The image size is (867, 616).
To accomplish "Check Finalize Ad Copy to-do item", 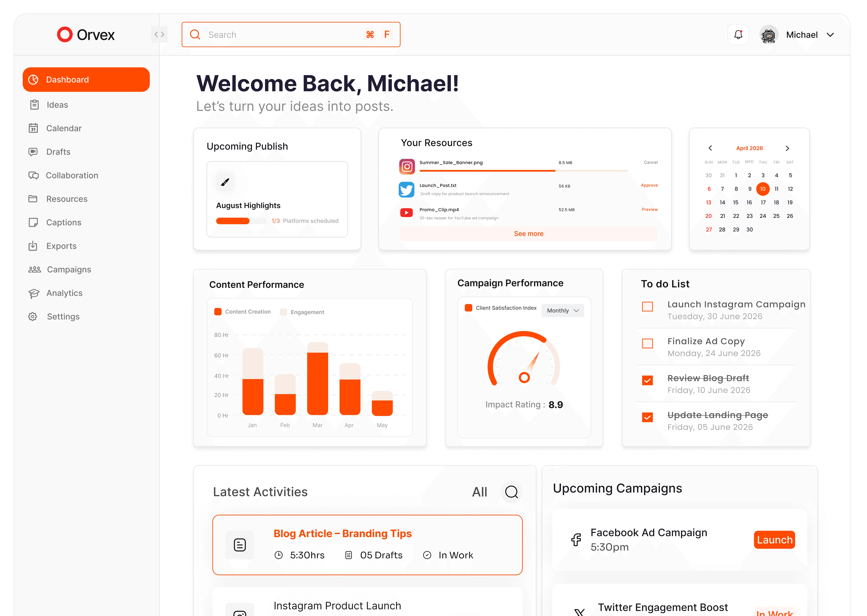I will tap(647, 343).
